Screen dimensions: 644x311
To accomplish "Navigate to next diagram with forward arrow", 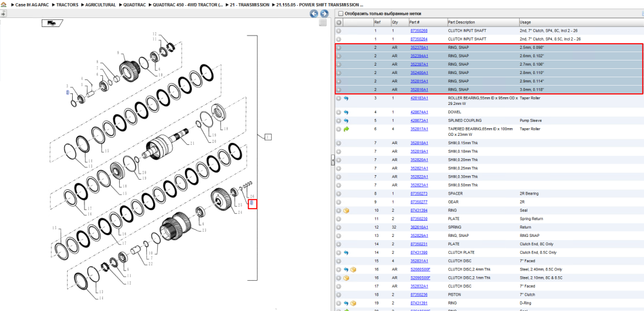I will coord(324,14).
